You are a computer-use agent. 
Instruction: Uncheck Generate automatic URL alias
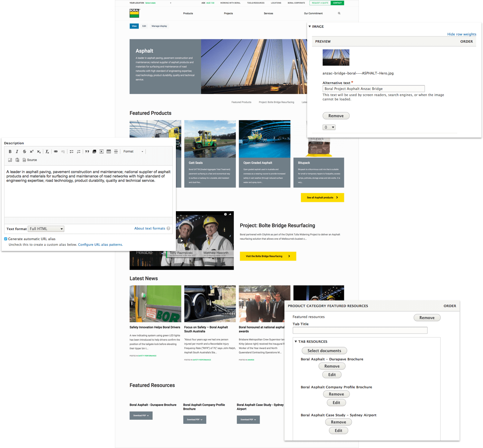6,239
